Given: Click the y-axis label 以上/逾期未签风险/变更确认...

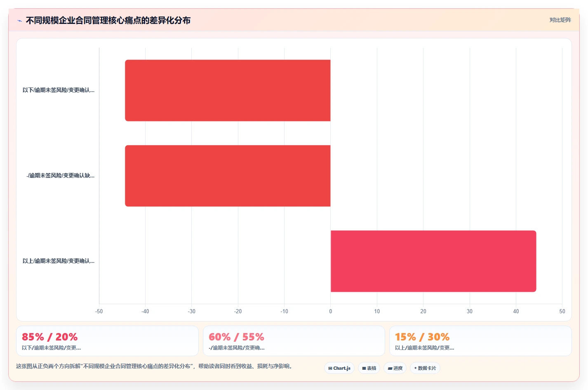Looking at the screenshot, I should (59, 261).
